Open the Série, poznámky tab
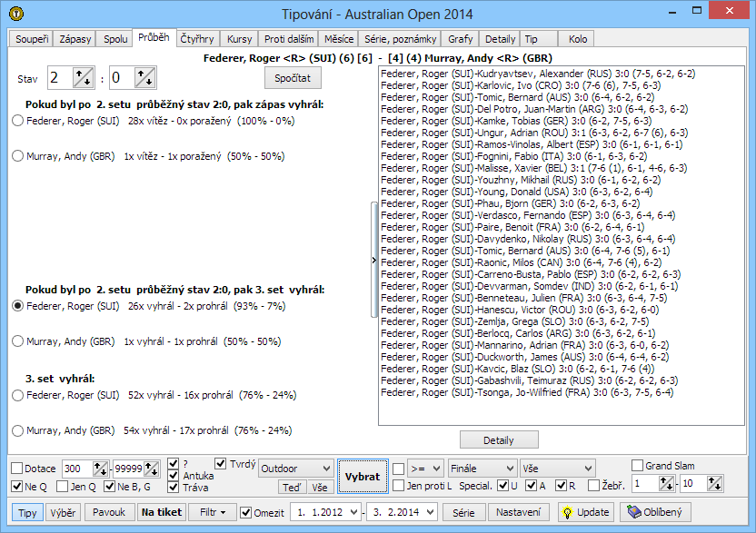This screenshot has height=533, width=756. coord(400,39)
